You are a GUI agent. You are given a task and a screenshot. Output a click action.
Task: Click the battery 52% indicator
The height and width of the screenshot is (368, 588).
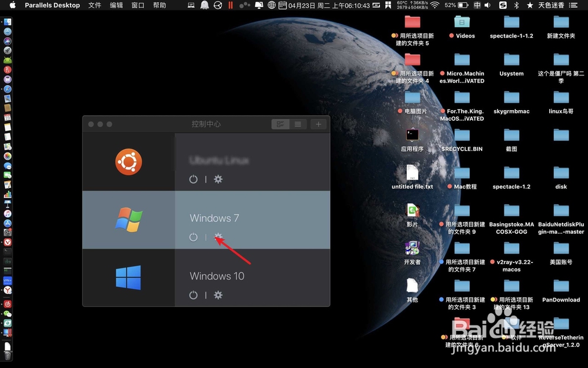[456, 5]
